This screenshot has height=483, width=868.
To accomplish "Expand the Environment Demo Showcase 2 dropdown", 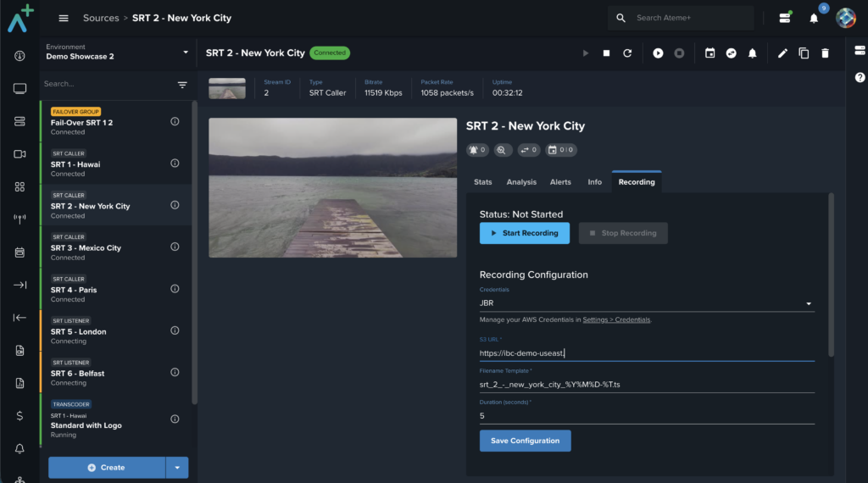I will 186,53.
